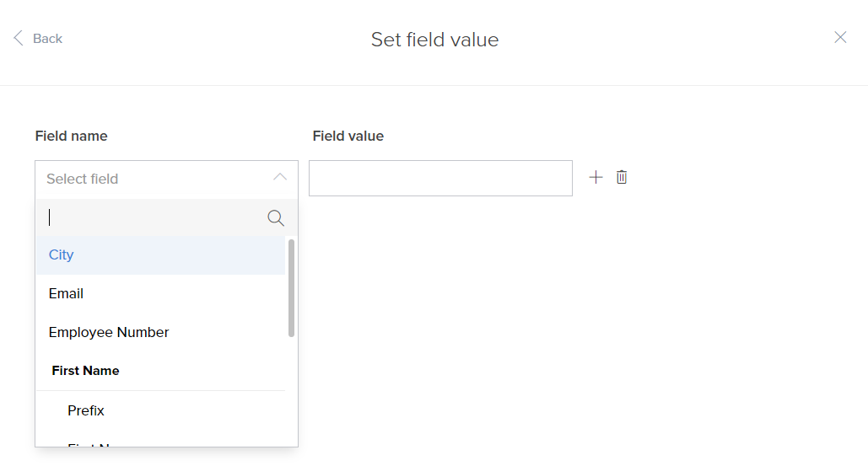Select the partially visible option below Prefix
This screenshot has height=466, width=868.
point(91,444)
